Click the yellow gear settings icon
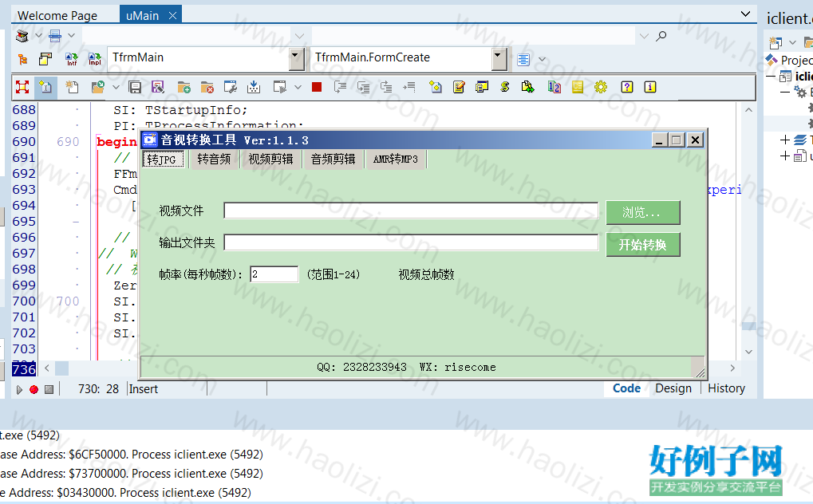Viewport: 813px width, 504px height. [601, 87]
